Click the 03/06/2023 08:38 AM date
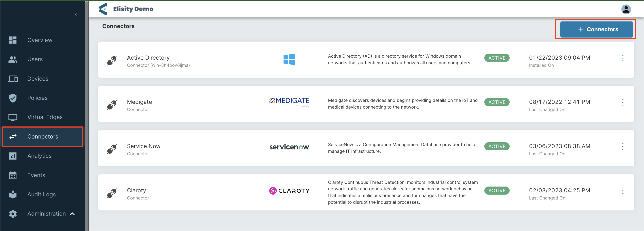Viewport: 644px width, 231px height. coord(559,146)
